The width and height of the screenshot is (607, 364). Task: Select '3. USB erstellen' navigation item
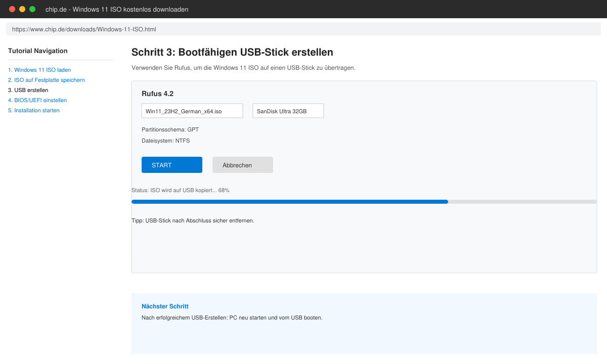tap(28, 90)
